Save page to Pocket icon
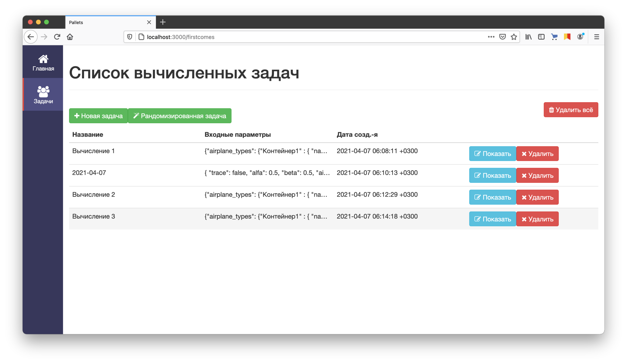 tap(502, 37)
